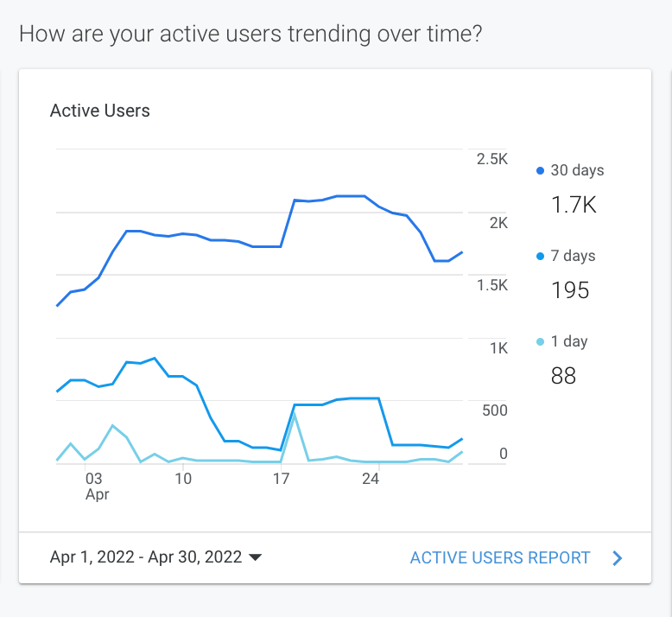Click the 24 date axis label
Image resolution: width=672 pixels, height=617 pixels.
(371, 478)
